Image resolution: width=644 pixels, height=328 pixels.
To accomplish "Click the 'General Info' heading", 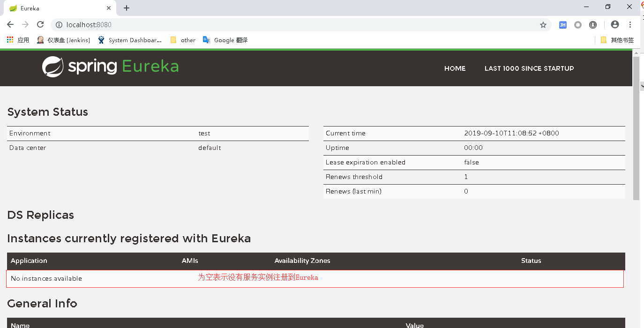I will [42, 304].
